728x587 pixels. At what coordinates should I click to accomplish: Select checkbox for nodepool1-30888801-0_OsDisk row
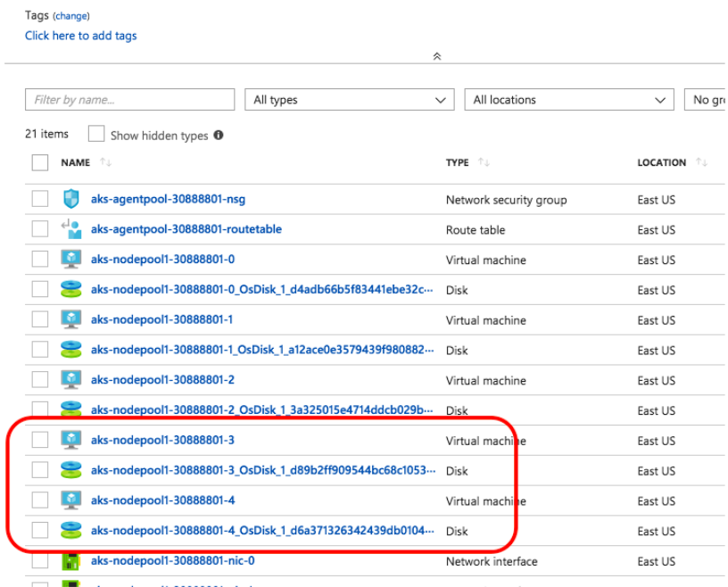click(40, 289)
